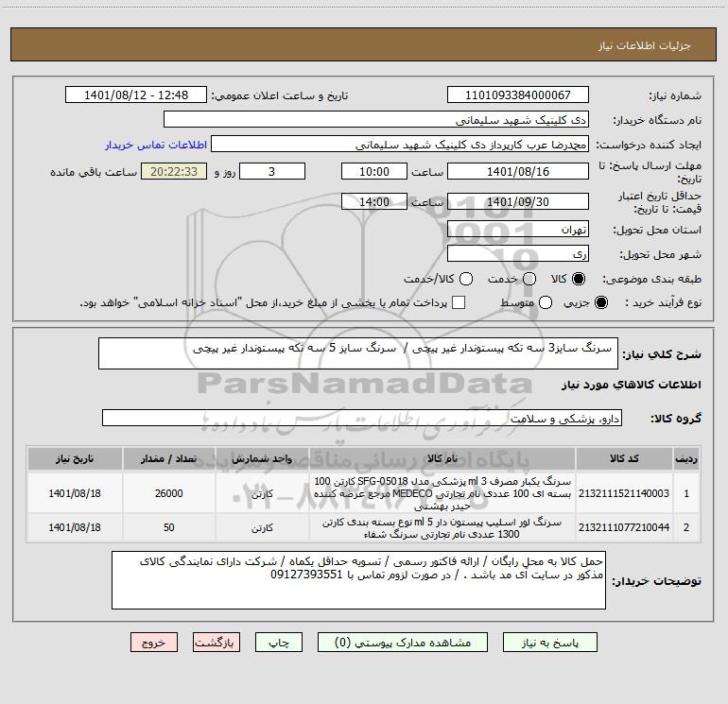The width and height of the screenshot is (728, 704).
Task: Click the need number field 1101093384000067
Action: click(x=518, y=94)
